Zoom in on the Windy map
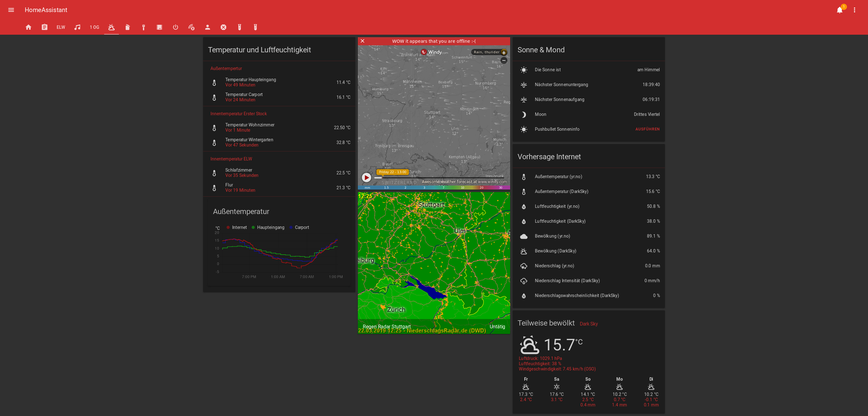The width and height of the screenshot is (868, 416). coord(504,52)
